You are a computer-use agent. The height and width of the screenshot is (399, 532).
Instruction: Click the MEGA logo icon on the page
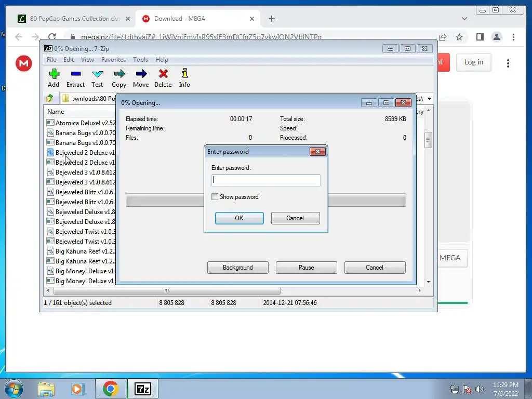coord(24,63)
